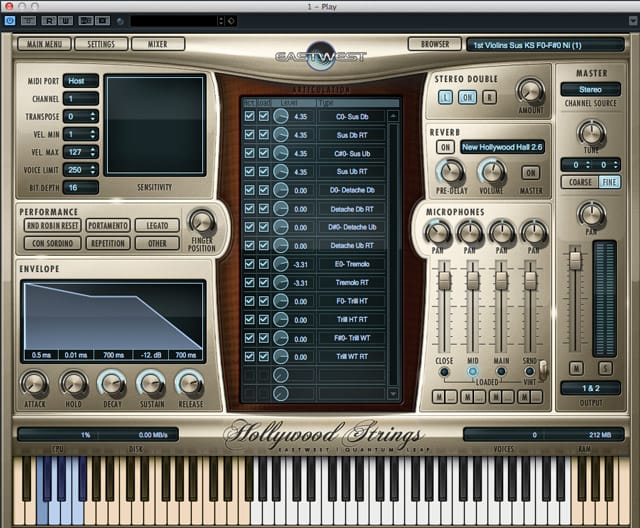Click the Main microphone Pan knob
The width and height of the screenshot is (640, 528).
point(502,233)
